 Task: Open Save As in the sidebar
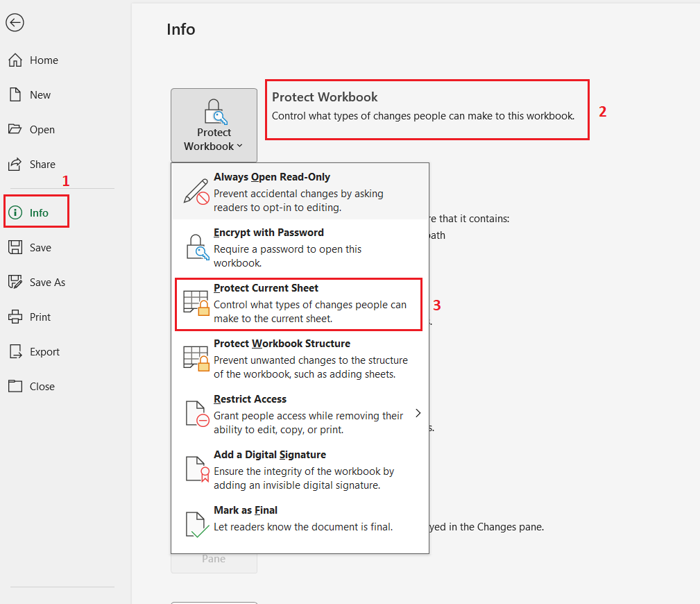coord(46,283)
